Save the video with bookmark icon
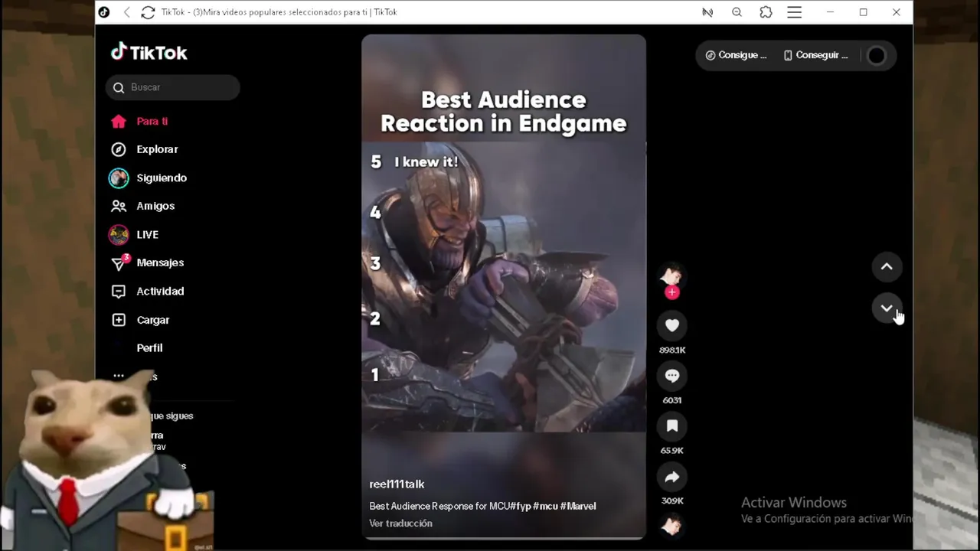Viewport: 980px width, 551px height. 672,425
